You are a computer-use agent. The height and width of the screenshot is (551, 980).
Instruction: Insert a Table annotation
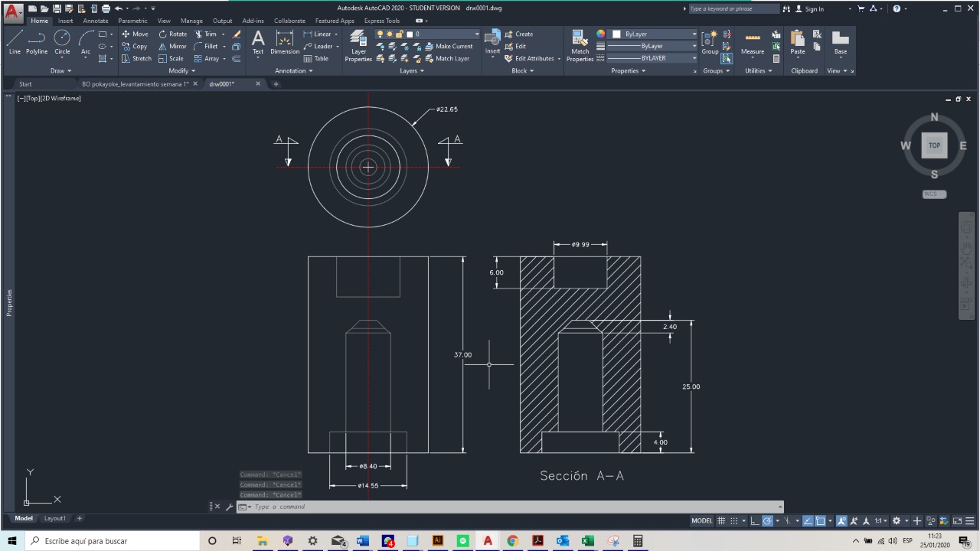pyautogui.click(x=316, y=58)
